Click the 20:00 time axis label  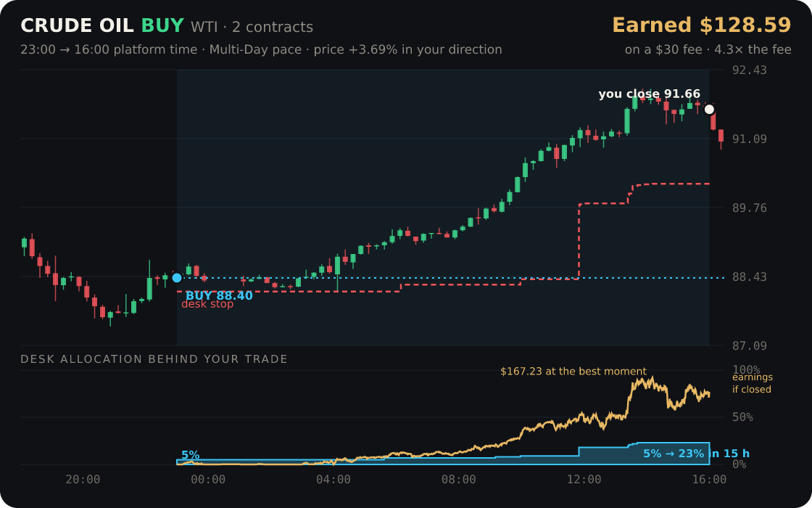(83, 480)
